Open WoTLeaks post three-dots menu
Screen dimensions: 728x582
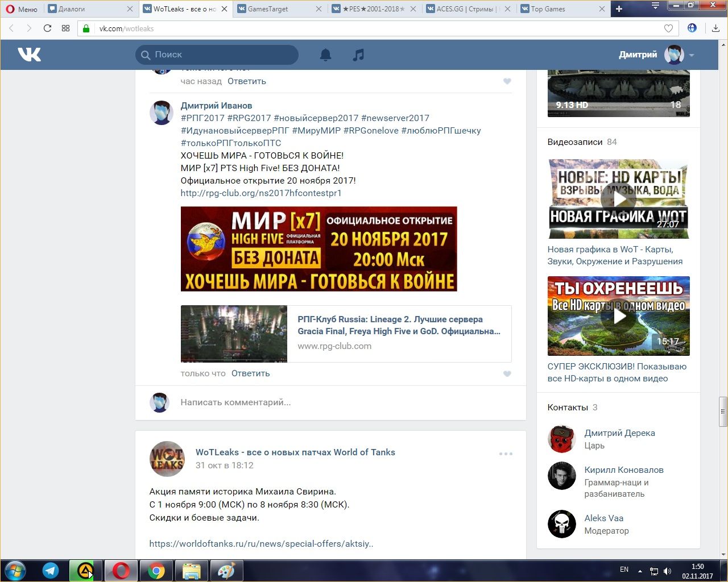(506, 454)
